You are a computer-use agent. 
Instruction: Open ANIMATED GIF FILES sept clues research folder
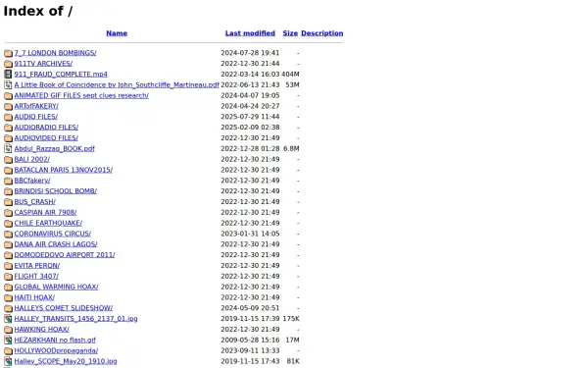point(81,95)
